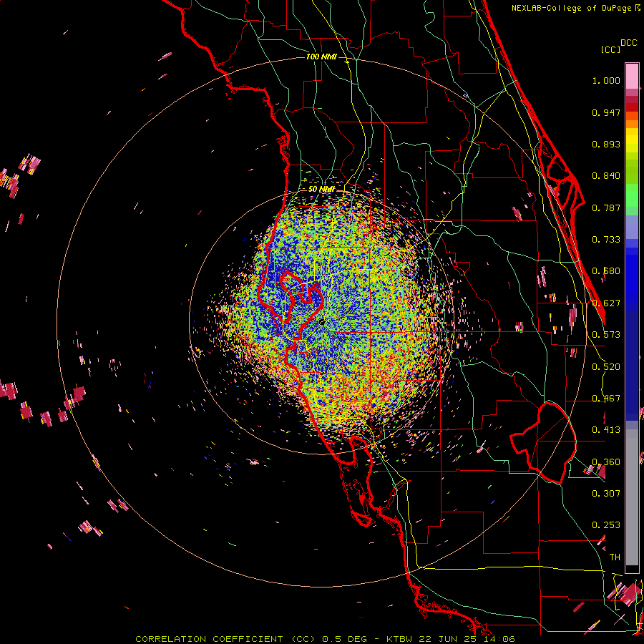
Task: Click the 0.573 scale value
Action: (x=606, y=335)
